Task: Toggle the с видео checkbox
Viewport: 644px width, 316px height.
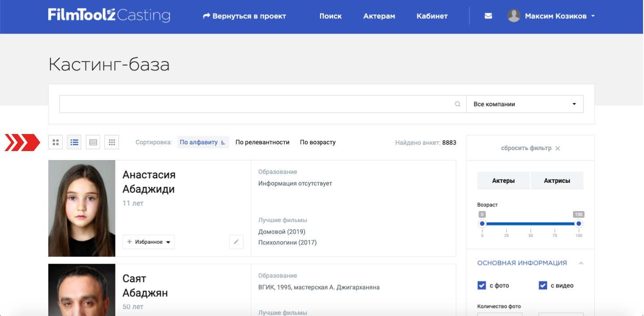Action: (543, 286)
